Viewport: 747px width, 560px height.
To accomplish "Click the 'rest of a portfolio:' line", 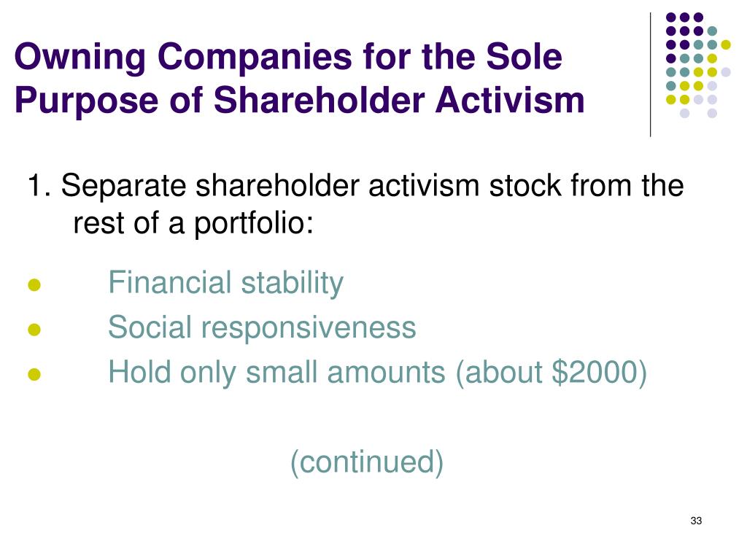I will click(x=193, y=223).
